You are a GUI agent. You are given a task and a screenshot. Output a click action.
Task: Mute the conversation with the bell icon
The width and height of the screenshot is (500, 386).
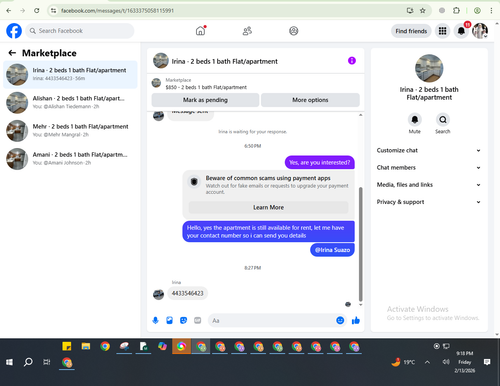(415, 119)
